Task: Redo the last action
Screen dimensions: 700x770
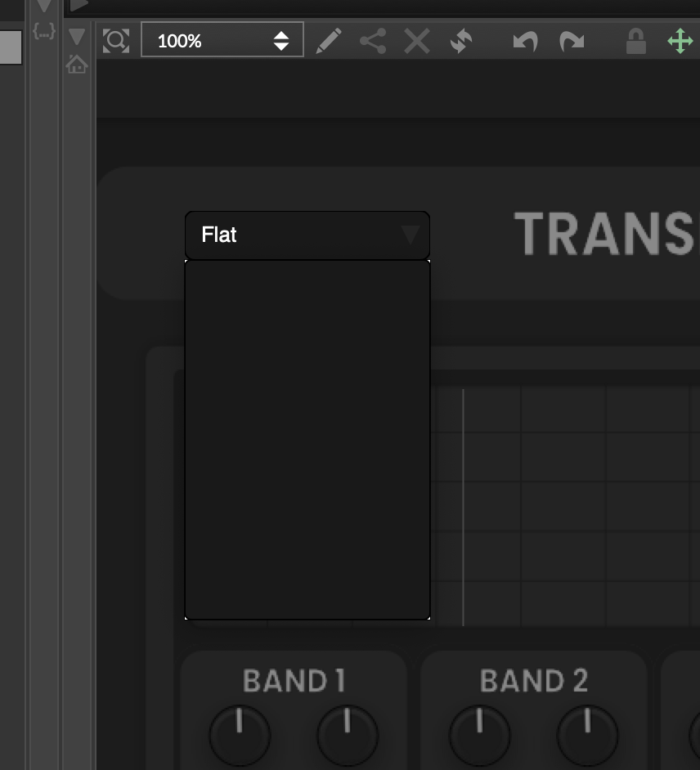Action: (x=572, y=41)
